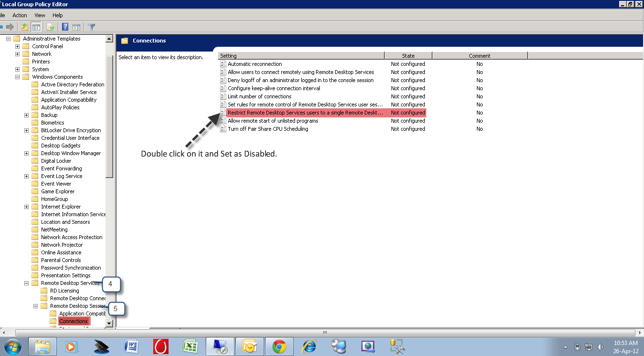
Task: Open Microsoft Excel from the taskbar
Action: pos(190,346)
